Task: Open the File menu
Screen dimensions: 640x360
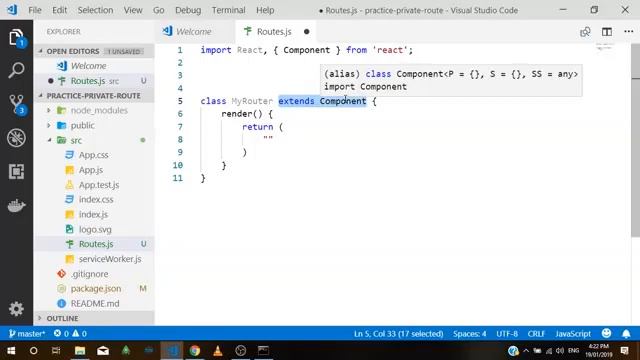Action: click(x=35, y=10)
